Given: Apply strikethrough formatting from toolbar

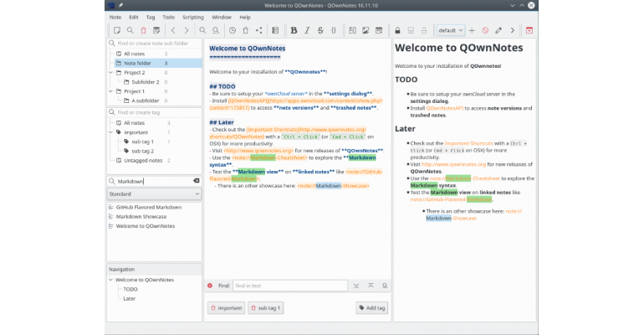Looking at the screenshot, I should tap(320, 30).
